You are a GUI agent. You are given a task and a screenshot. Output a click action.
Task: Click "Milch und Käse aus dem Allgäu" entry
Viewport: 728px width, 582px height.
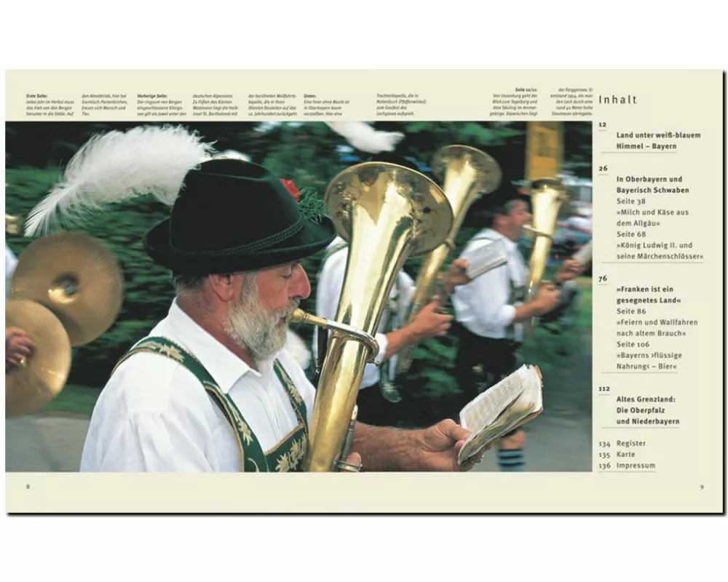pos(653,217)
